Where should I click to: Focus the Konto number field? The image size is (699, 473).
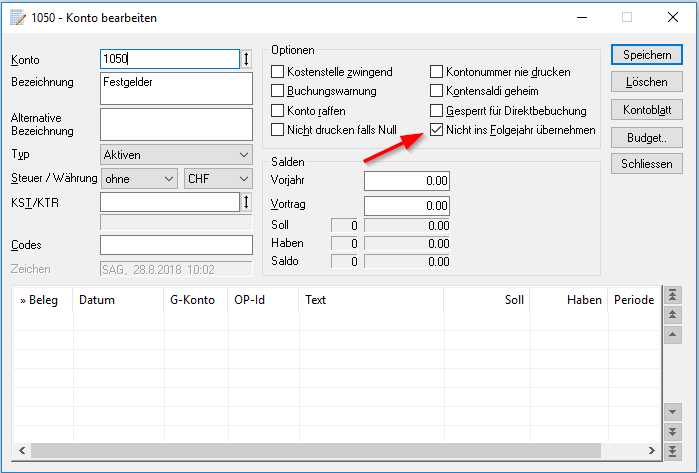pyautogui.click(x=170, y=59)
